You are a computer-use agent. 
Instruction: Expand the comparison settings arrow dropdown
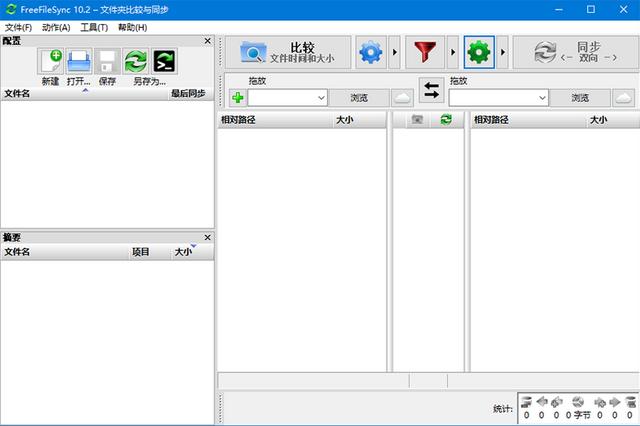pyautogui.click(x=394, y=52)
